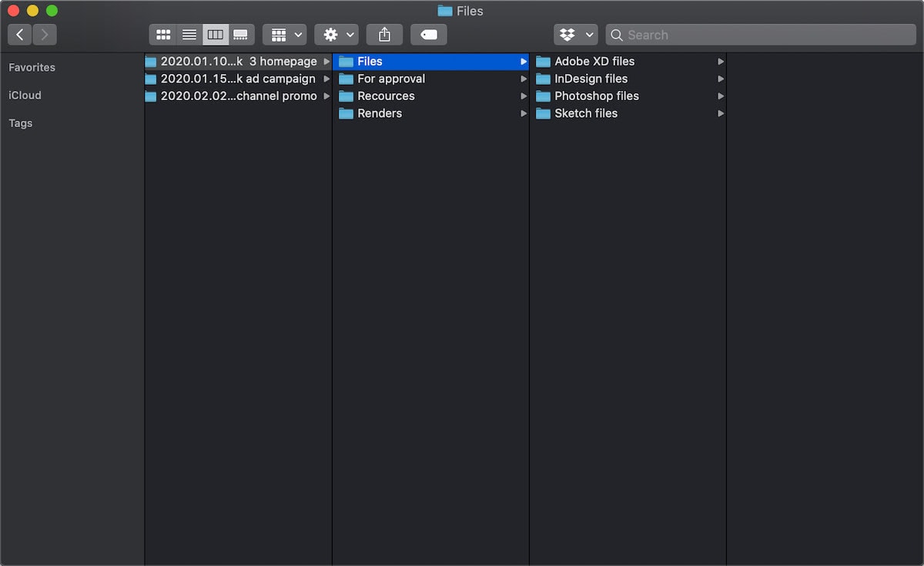
Task: Expand arrow beside Recources
Action: [x=524, y=96]
